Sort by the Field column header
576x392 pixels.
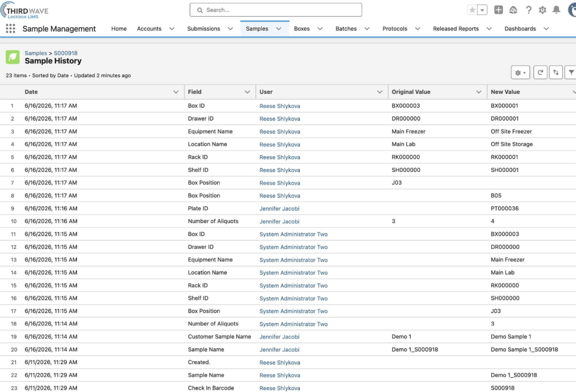195,92
